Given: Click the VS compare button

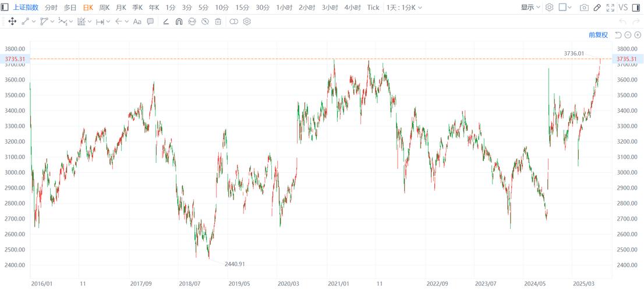Looking at the screenshot, I should click(x=623, y=8).
